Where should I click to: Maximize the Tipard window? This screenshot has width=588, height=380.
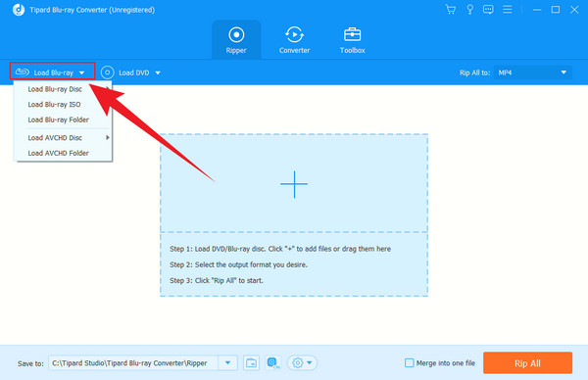(x=556, y=10)
